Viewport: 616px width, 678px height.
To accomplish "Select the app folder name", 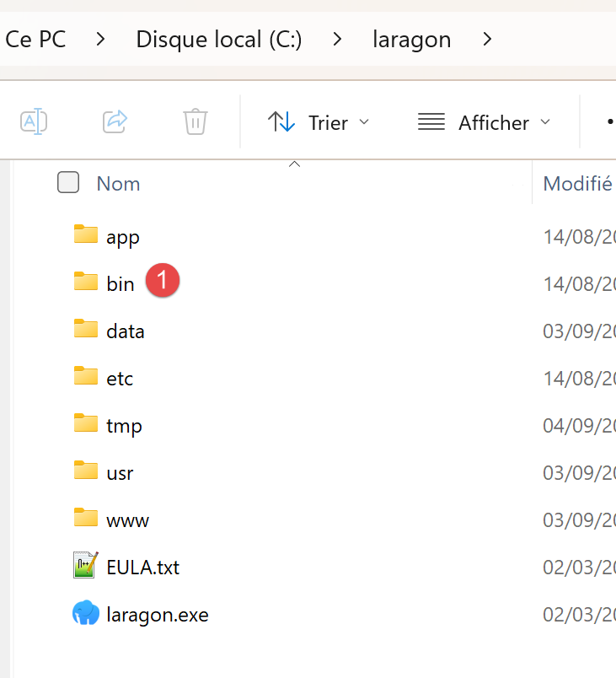I will 123,239.
